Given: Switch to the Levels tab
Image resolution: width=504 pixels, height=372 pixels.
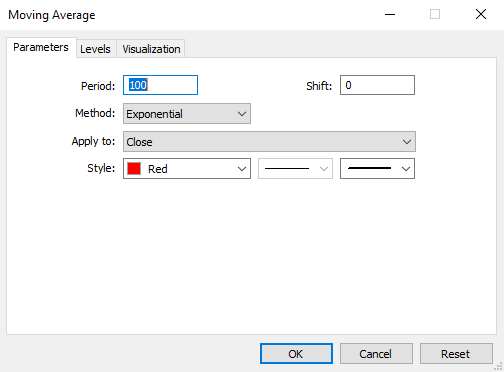Looking at the screenshot, I should click(x=96, y=49).
